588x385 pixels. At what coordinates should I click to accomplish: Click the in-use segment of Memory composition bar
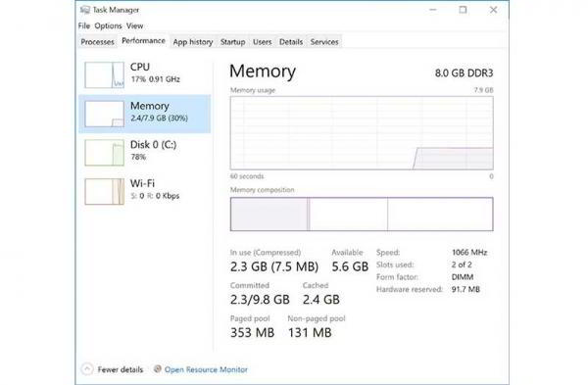point(269,215)
